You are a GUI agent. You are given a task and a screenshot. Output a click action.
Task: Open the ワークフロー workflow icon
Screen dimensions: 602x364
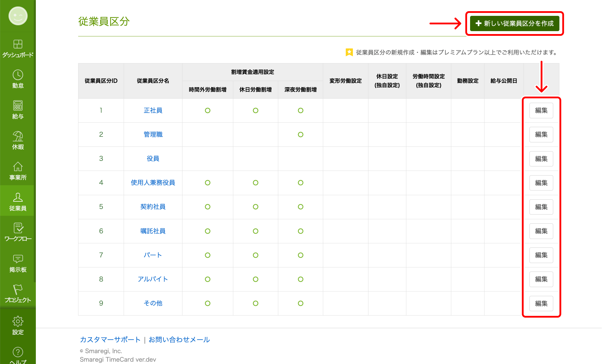(x=18, y=228)
